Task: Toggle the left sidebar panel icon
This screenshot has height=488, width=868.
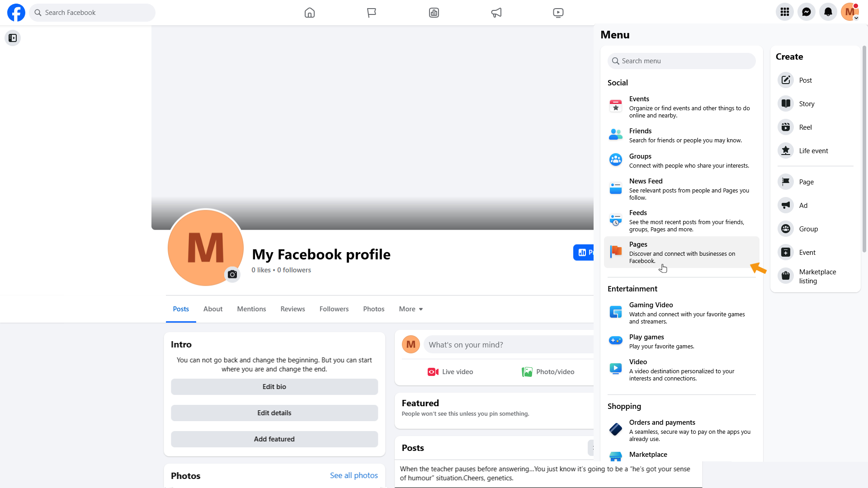Action: pyautogui.click(x=13, y=38)
